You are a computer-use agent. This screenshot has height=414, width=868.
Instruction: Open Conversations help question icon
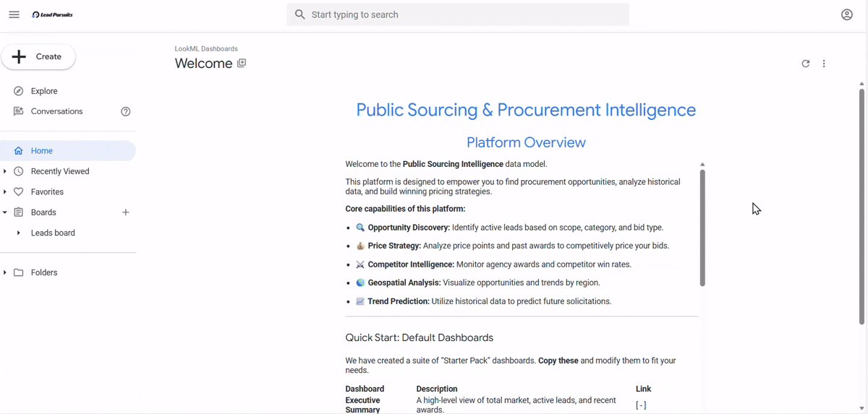[126, 111]
